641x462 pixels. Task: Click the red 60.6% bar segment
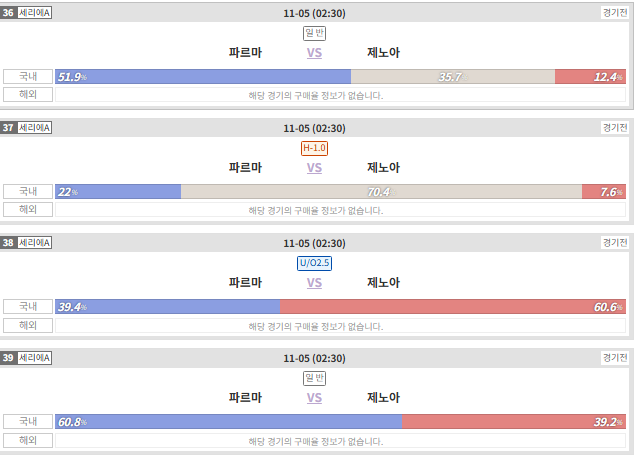coord(453,307)
